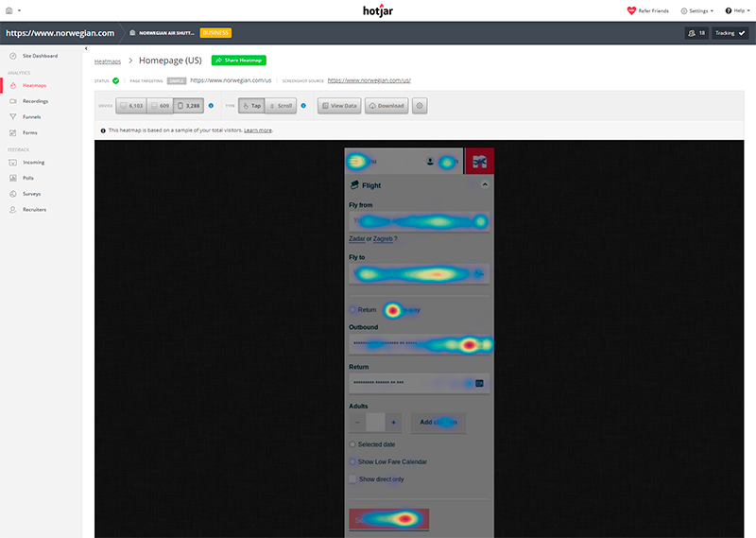The width and height of the screenshot is (756, 538).
Task: Click the Fly from input field
Action: (x=419, y=222)
